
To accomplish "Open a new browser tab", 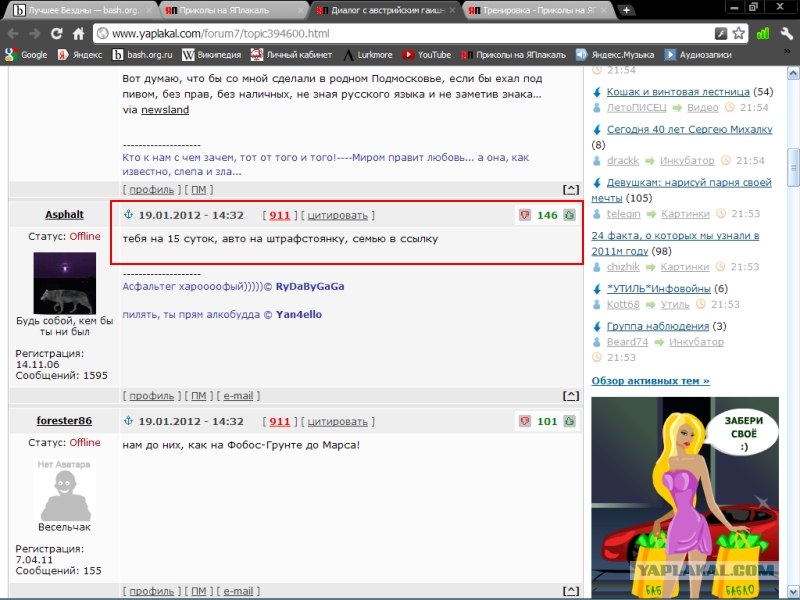I will 626,10.
